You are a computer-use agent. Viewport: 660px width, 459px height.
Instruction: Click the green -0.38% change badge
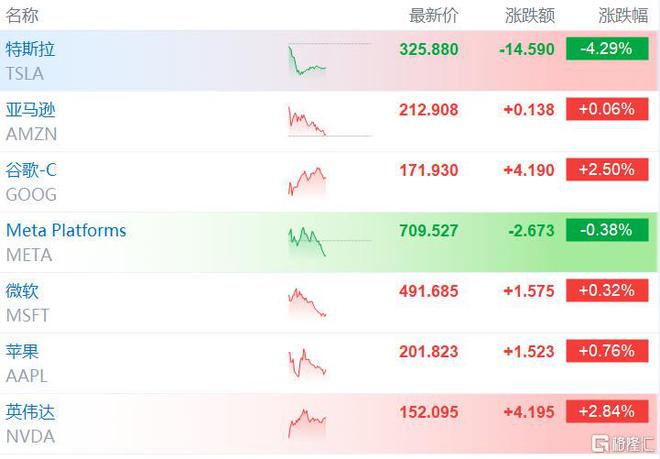click(607, 230)
